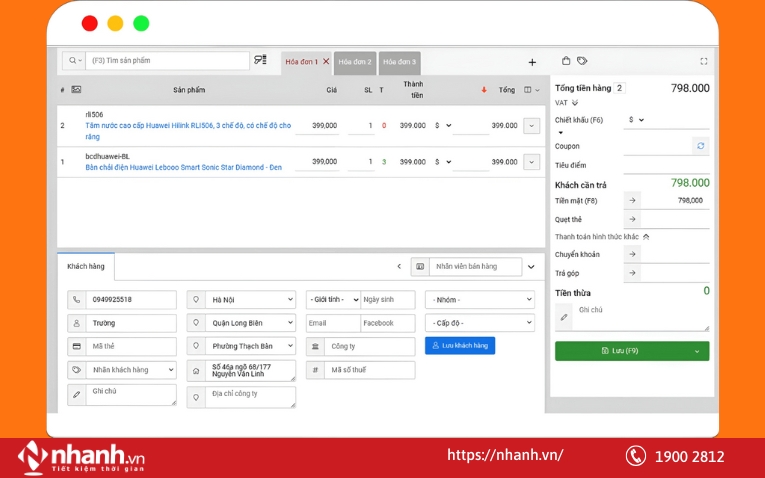Open product Tăm nước cao cấp Huawei link
The image size is (765, 478).
[188, 131]
